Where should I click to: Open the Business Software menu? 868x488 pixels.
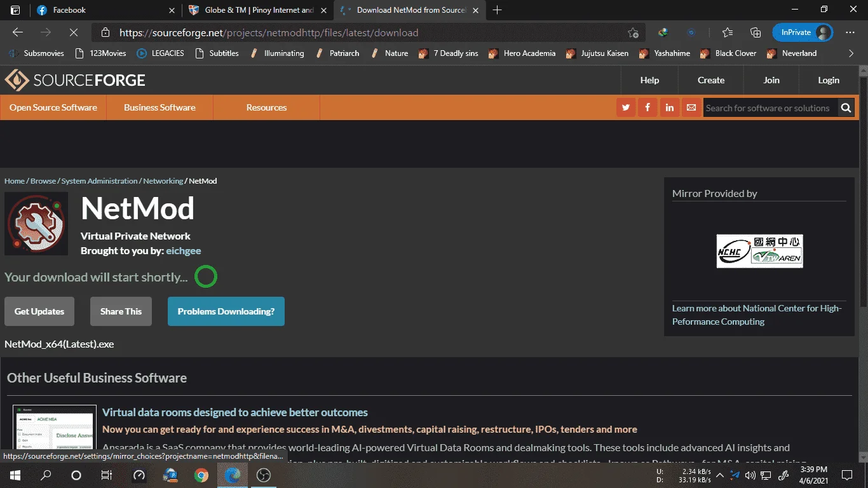click(159, 107)
